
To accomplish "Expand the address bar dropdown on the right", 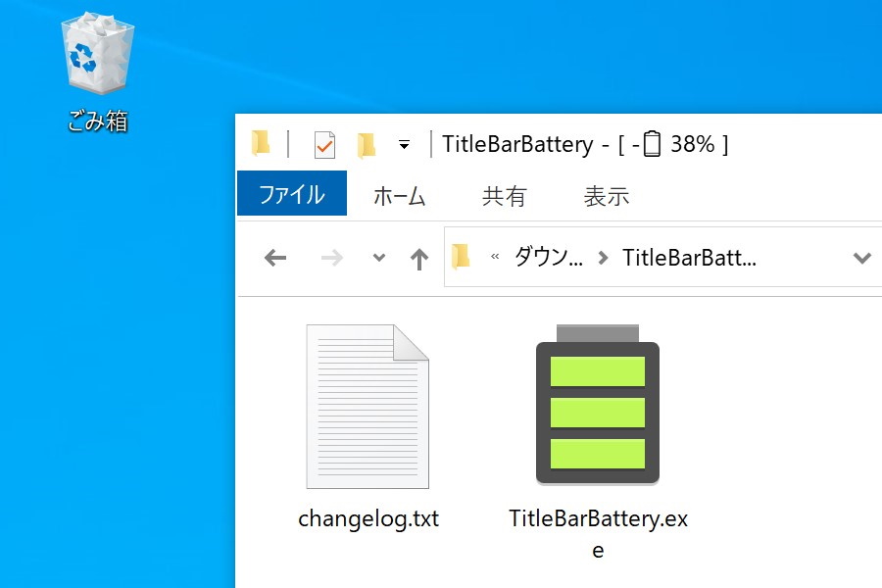I will tap(861, 257).
